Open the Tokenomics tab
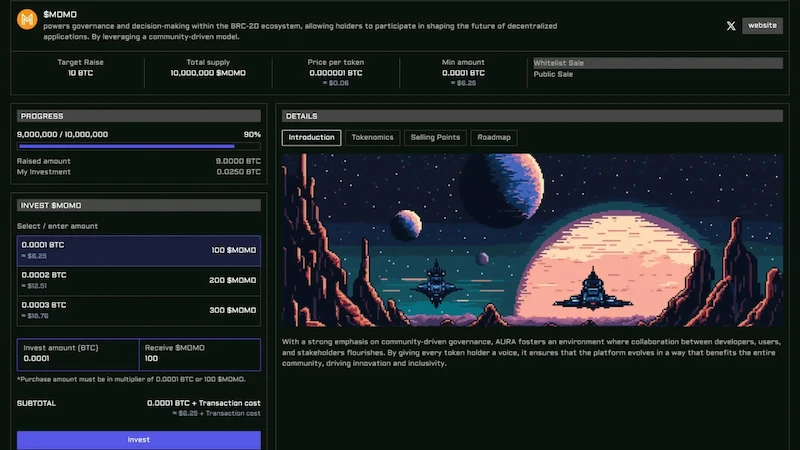The image size is (800, 450). tap(372, 137)
